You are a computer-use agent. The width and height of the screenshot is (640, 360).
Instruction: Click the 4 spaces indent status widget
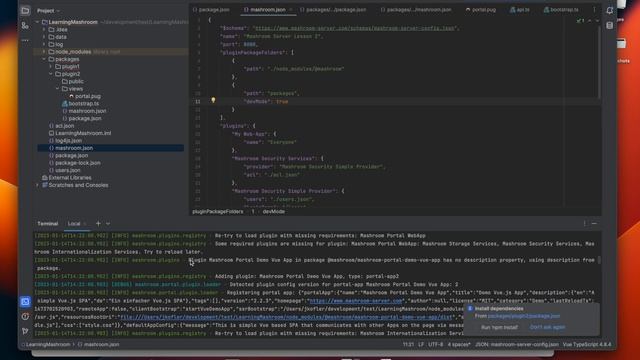point(459,344)
